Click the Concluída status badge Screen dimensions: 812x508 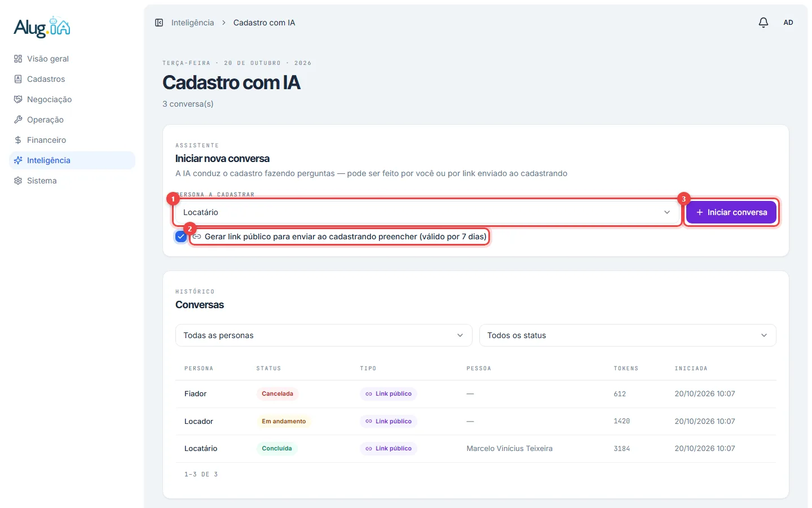(277, 449)
